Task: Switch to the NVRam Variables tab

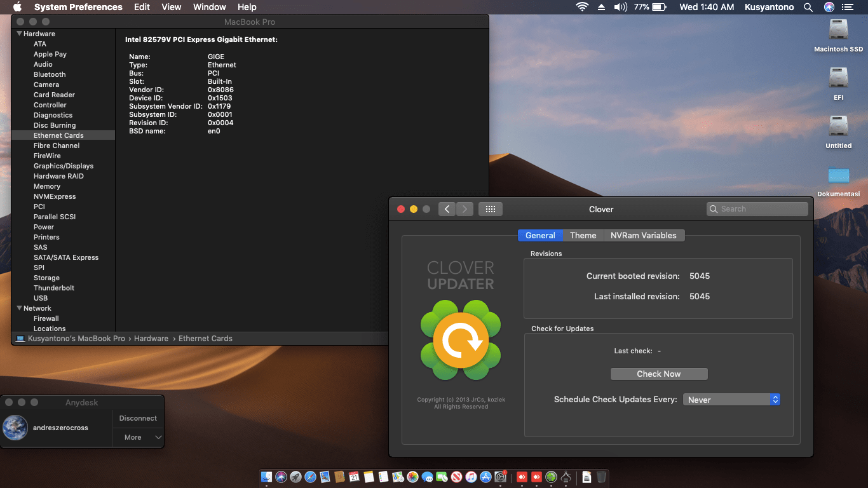Action: (x=644, y=235)
